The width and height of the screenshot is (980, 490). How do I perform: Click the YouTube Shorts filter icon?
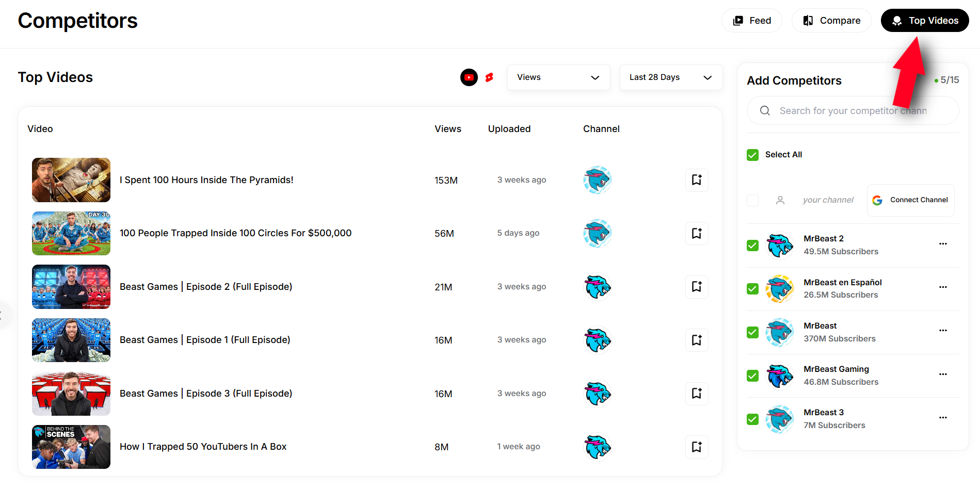tap(489, 77)
